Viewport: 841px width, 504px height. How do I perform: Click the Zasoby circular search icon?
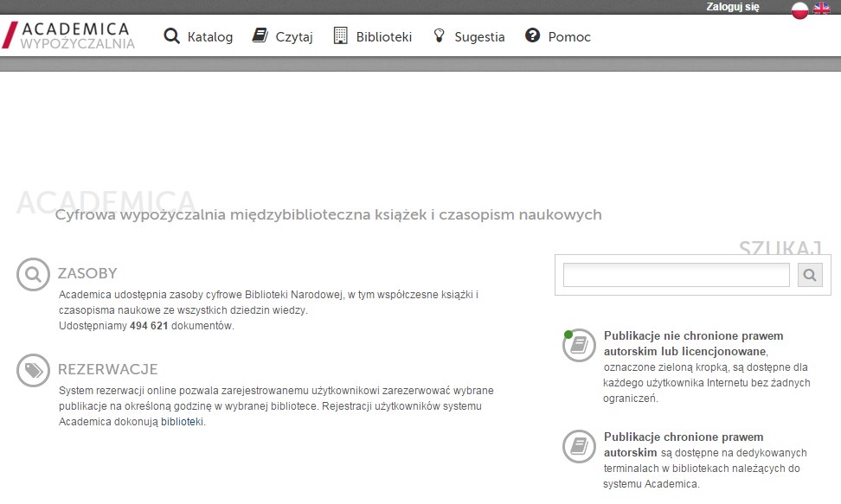(33, 275)
